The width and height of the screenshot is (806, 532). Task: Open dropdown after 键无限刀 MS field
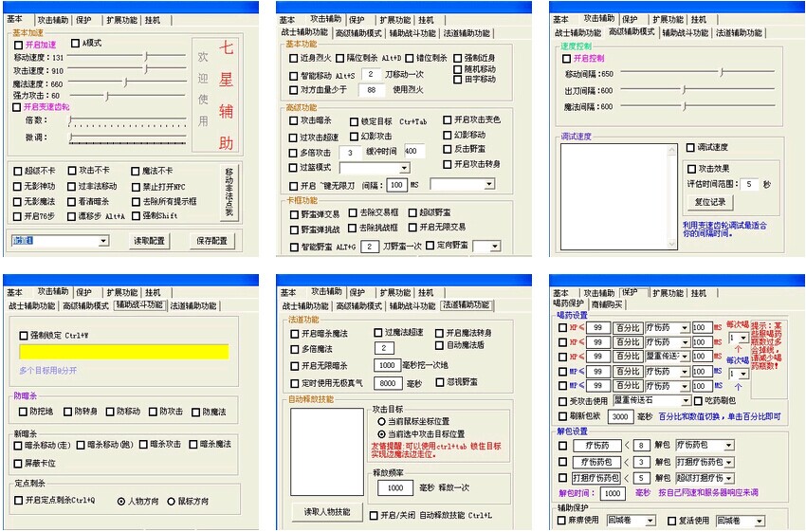coord(489,184)
